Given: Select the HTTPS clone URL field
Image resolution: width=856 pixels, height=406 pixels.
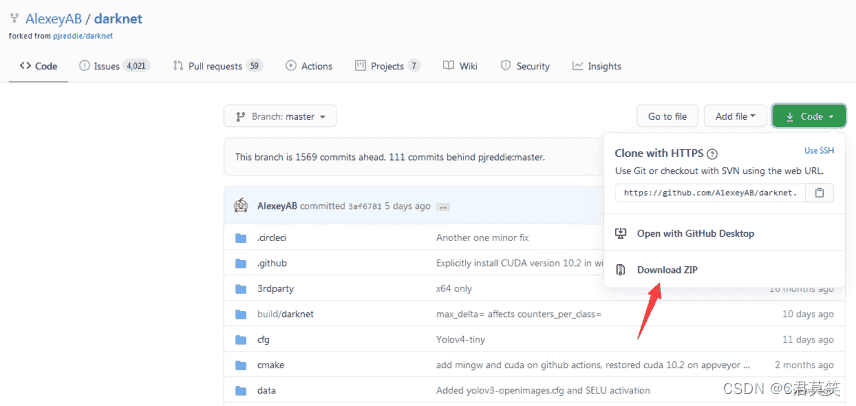Looking at the screenshot, I should 710,193.
